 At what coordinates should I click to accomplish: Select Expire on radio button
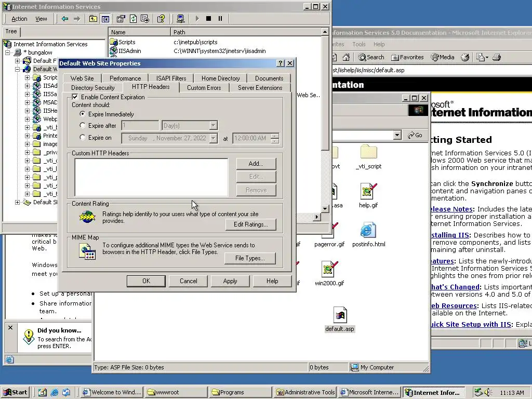point(82,137)
